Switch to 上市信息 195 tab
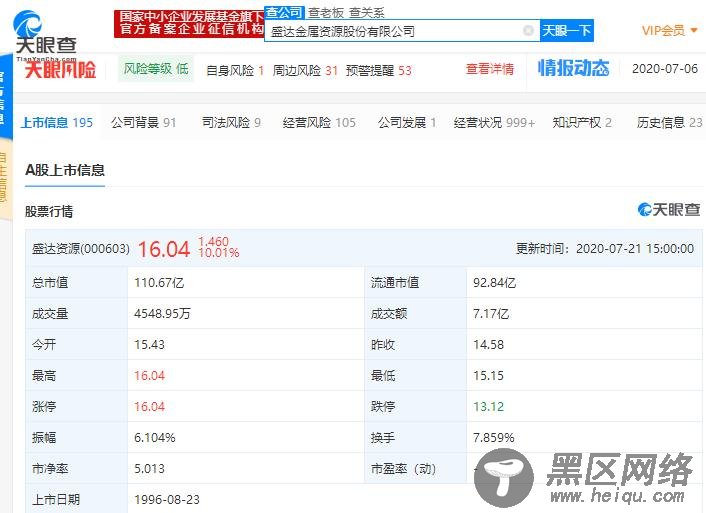The image size is (706, 513). pos(57,123)
